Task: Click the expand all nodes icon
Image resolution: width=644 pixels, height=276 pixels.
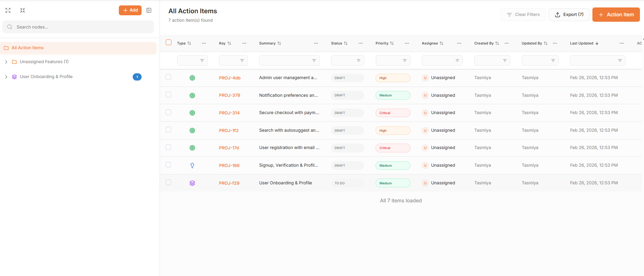Action: click(8, 11)
